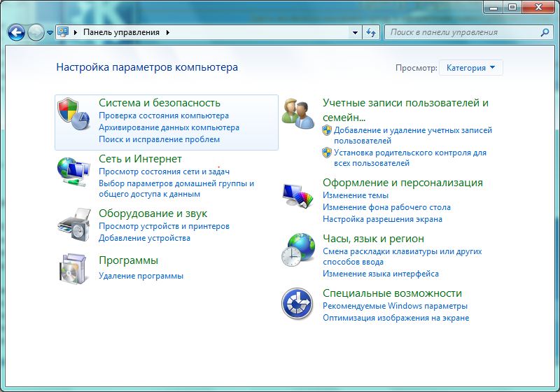Open 'Установка родительского контроля' link

pos(410,157)
